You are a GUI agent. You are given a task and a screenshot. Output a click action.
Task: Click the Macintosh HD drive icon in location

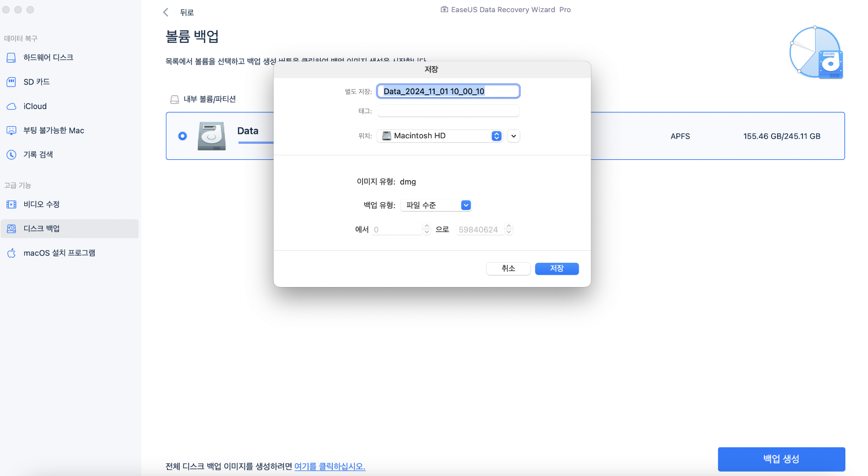pyautogui.click(x=387, y=136)
